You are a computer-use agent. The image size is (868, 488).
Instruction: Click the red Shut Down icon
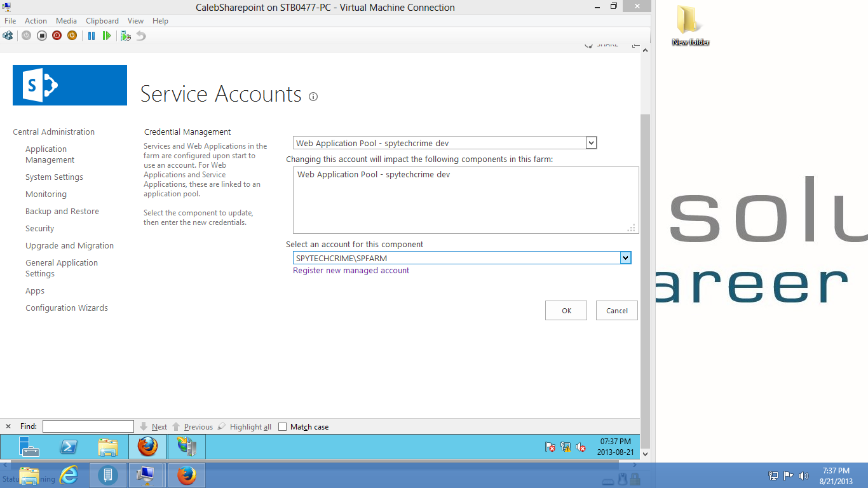[x=57, y=36]
